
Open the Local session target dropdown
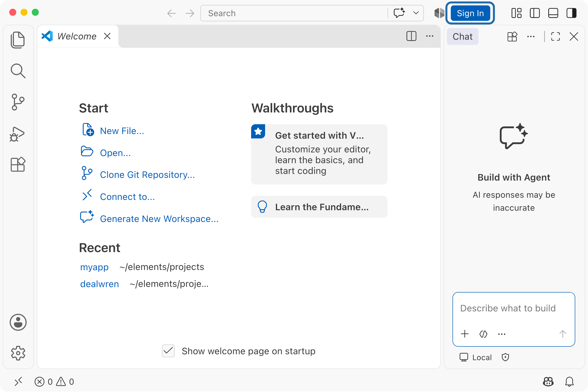point(476,357)
